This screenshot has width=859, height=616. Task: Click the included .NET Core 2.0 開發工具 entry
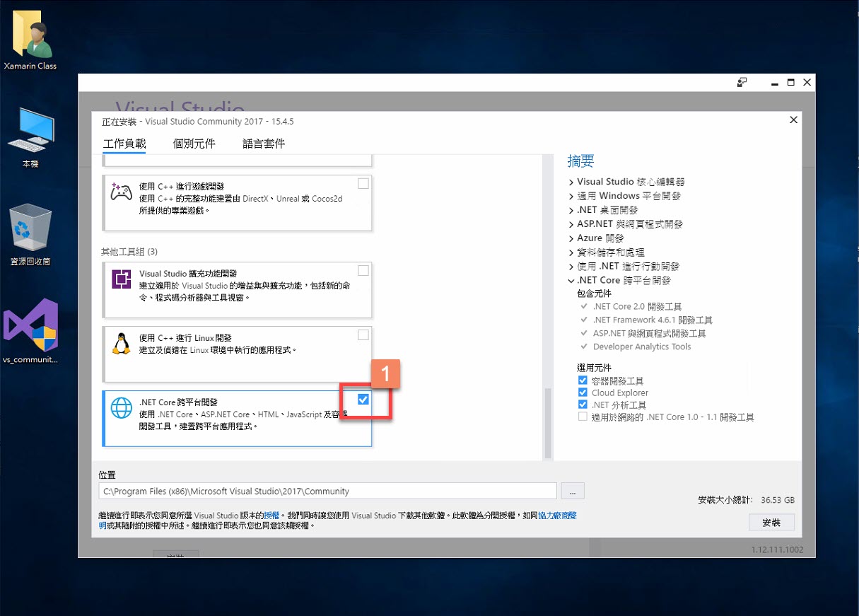click(637, 307)
